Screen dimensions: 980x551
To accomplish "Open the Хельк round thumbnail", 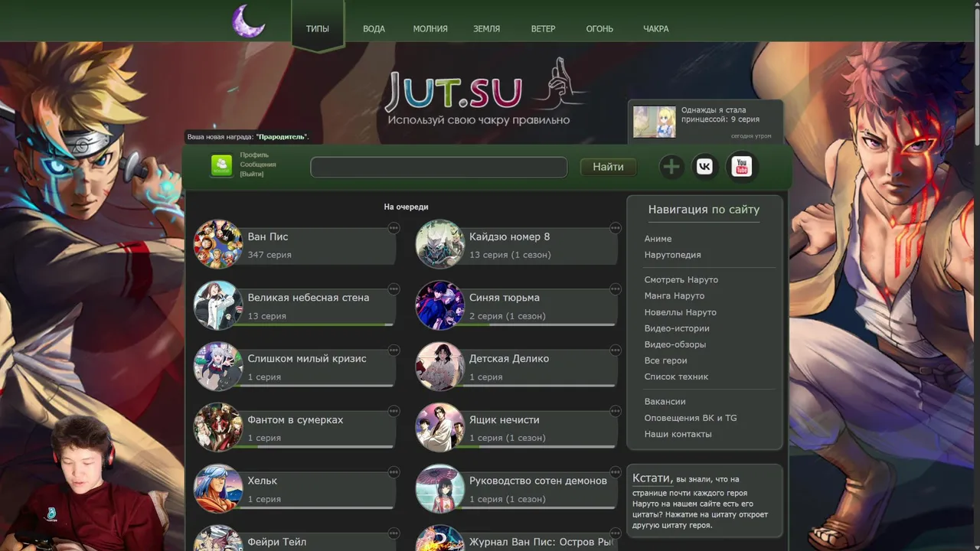I will [x=218, y=488].
